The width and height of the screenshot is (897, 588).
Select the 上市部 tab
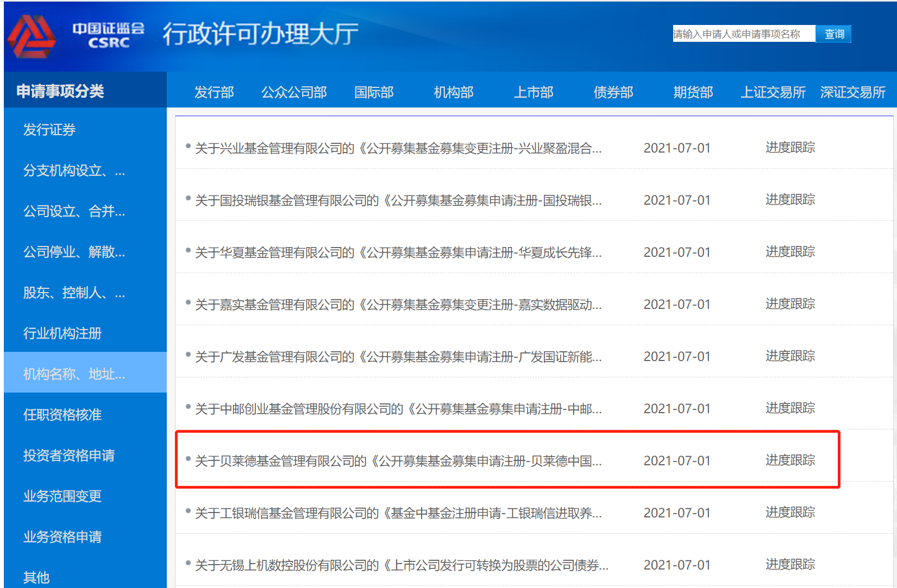(x=534, y=92)
